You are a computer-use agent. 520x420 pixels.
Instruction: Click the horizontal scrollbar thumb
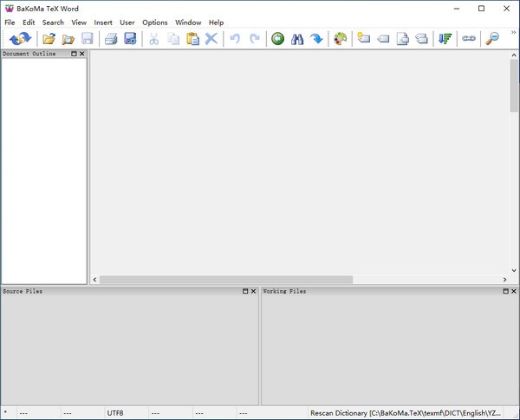tap(226, 280)
